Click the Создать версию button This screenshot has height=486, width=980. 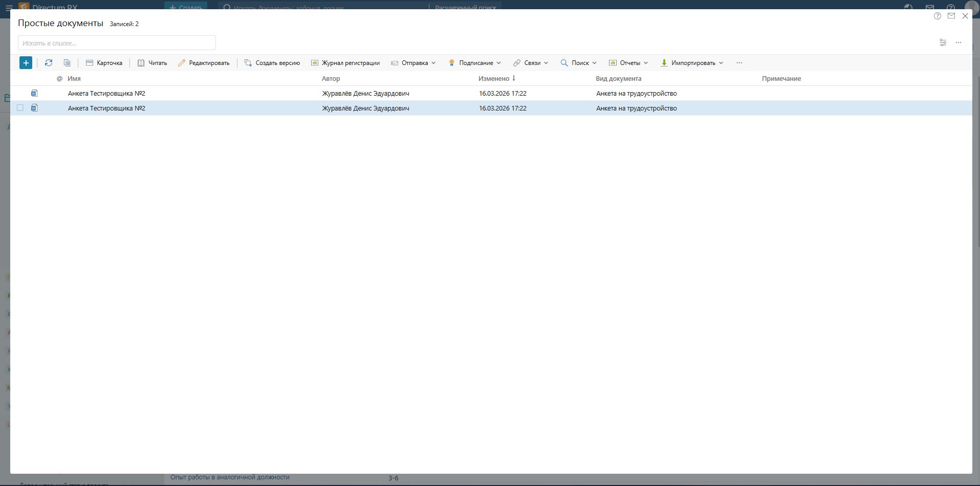point(272,63)
